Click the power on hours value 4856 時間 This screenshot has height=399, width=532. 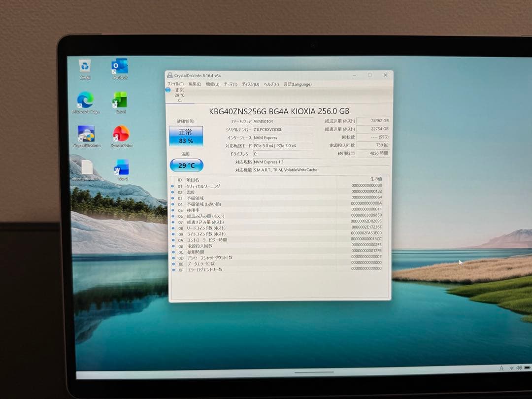coord(373,153)
